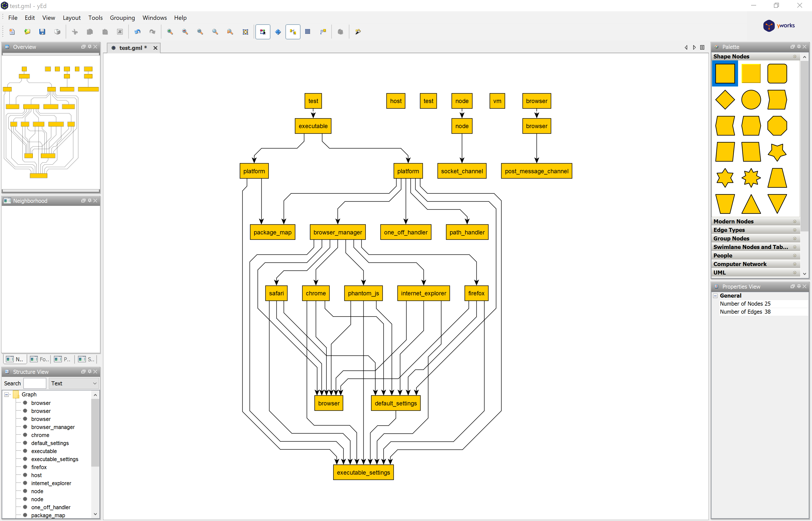Viewport: 812px width, 521px height.
Task: Click the magic wand properties icon
Action: tap(358, 32)
